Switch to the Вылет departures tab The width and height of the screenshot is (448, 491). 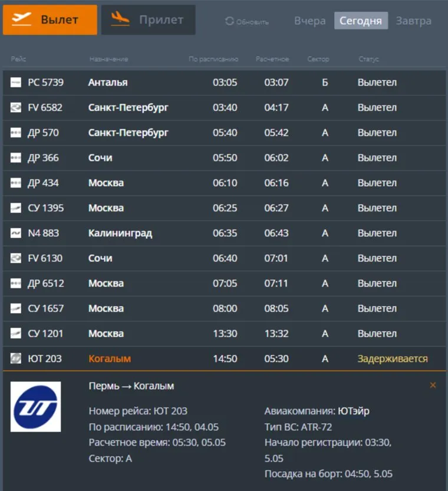[x=50, y=19]
